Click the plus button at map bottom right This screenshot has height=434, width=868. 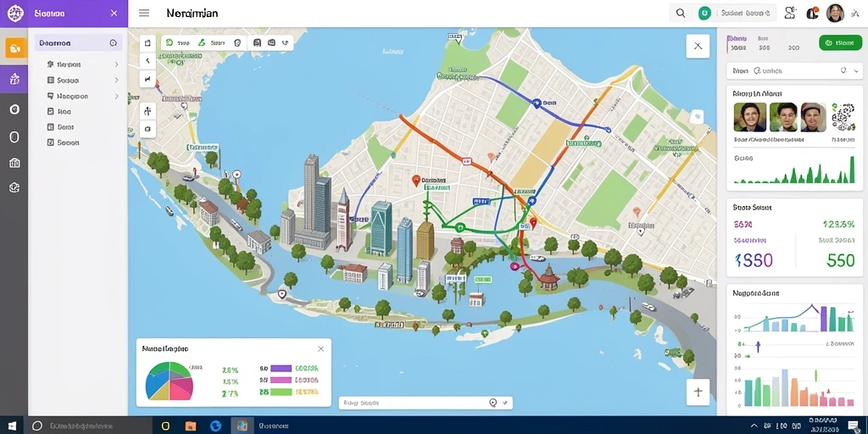click(x=698, y=392)
